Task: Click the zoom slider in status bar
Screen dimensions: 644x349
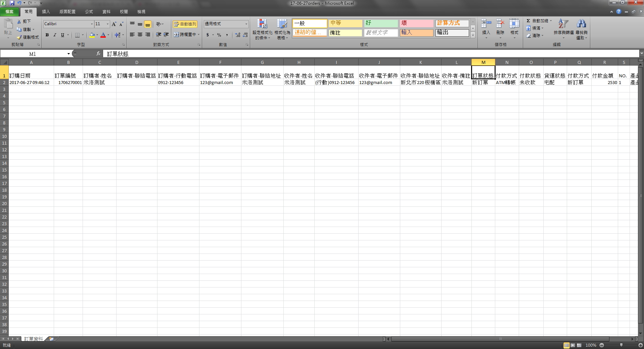Action: coord(621,345)
